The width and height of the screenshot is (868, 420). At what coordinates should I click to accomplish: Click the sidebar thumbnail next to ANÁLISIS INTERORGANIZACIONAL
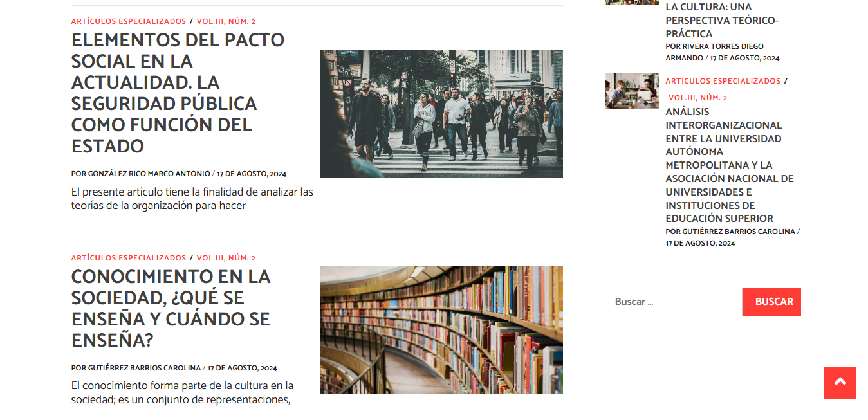pyautogui.click(x=631, y=91)
